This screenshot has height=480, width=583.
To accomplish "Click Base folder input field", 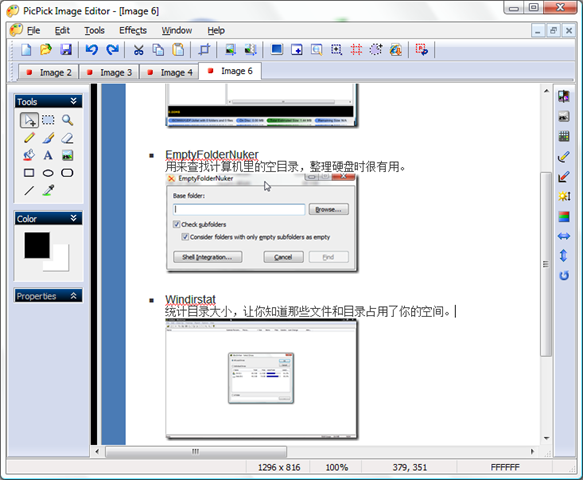I will (x=239, y=209).
